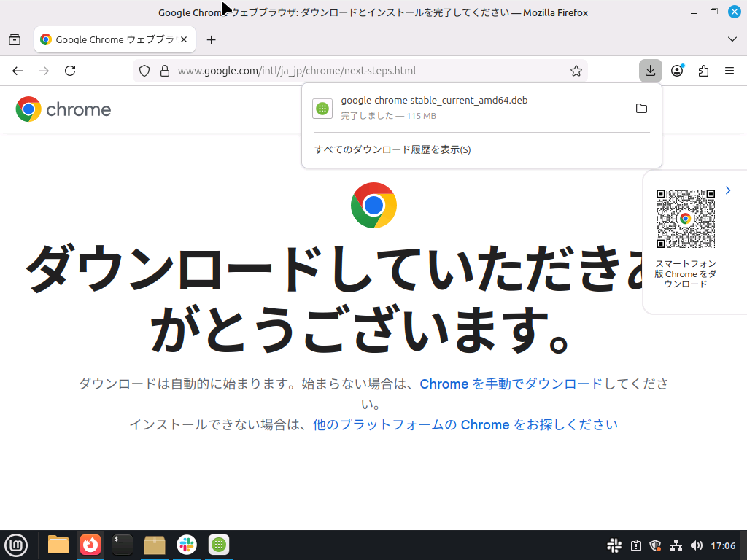Image resolution: width=747 pixels, height=560 pixels.
Task: Click the firewall shield icon in system tray
Action: [655, 545]
